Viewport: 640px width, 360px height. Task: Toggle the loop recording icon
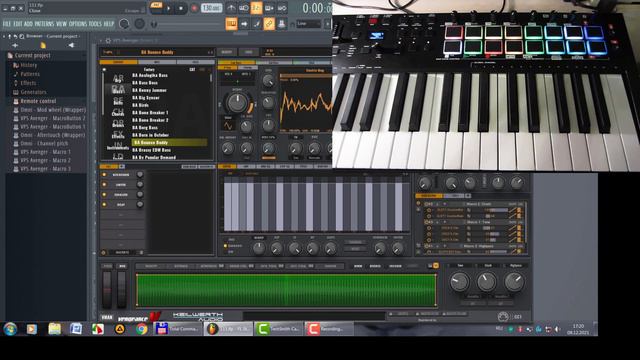(282, 8)
